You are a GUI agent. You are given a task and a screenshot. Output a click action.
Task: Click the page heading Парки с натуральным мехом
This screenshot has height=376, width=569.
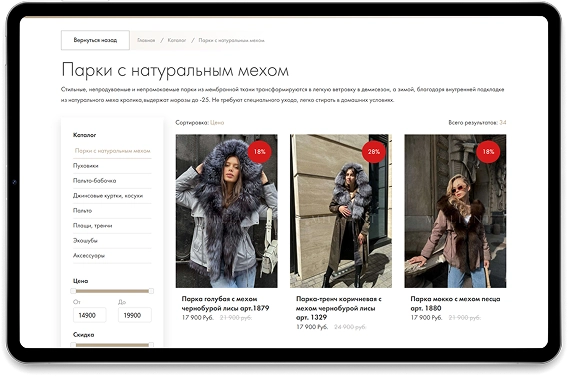(175, 70)
